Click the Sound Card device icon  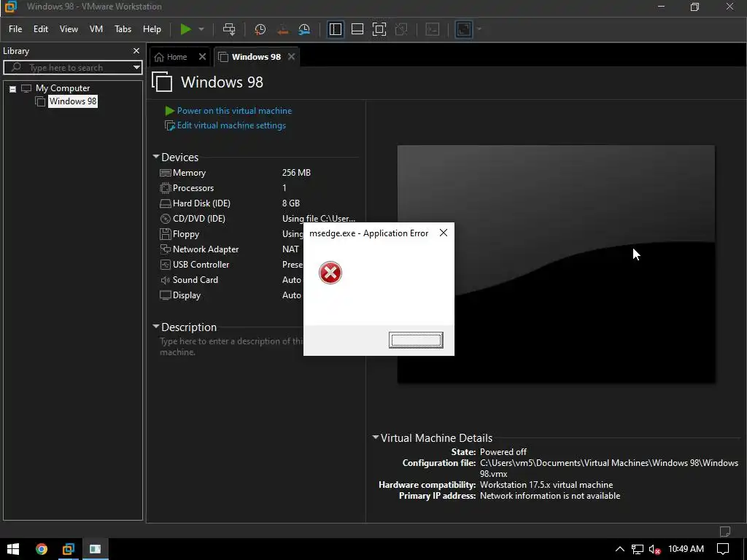pyautogui.click(x=166, y=280)
